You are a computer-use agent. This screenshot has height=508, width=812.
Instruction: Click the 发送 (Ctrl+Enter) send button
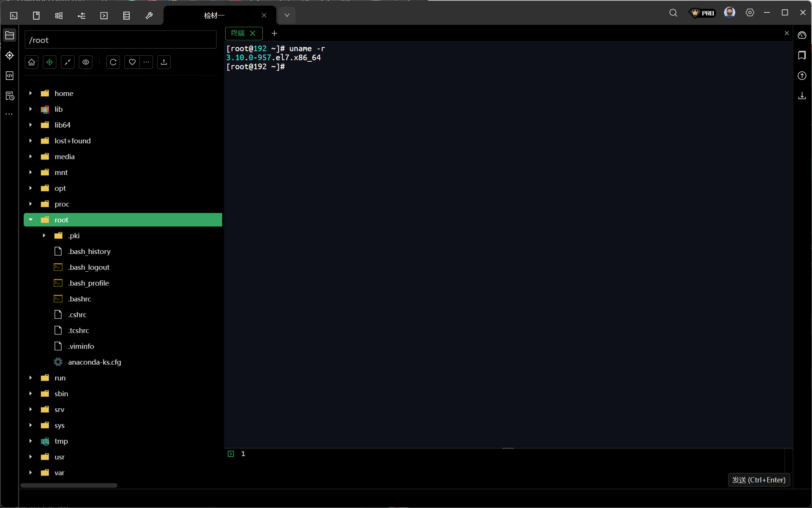tap(759, 480)
